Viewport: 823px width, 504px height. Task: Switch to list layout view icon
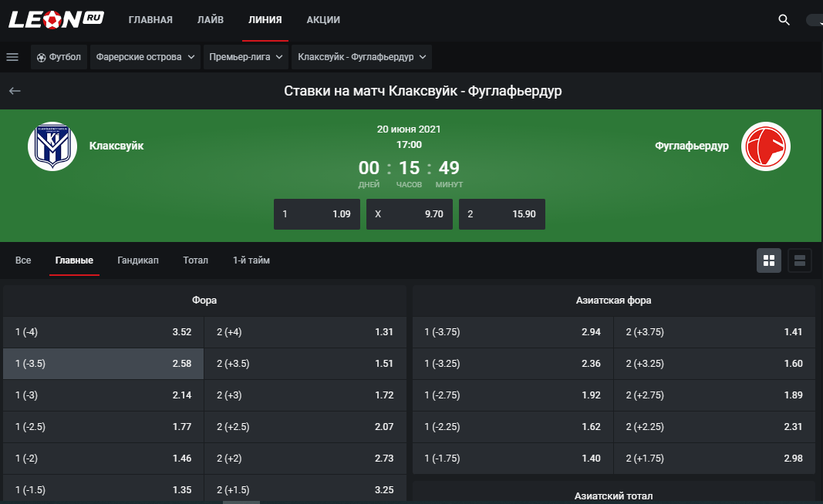800,260
